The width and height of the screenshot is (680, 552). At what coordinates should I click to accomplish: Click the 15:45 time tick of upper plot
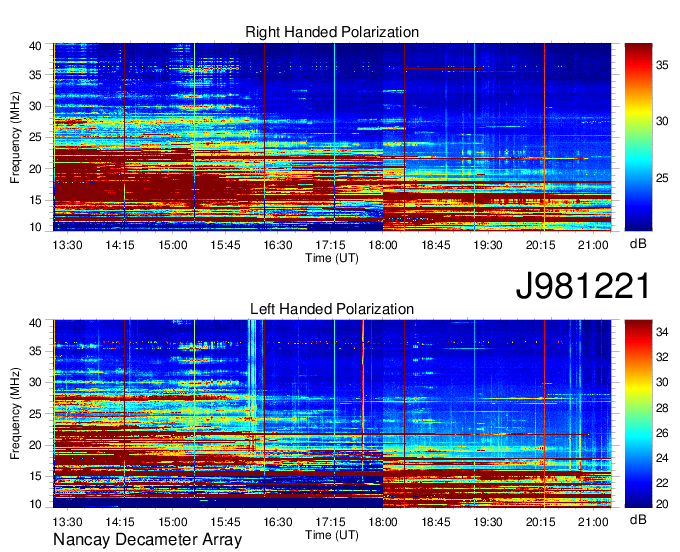point(225,245)
